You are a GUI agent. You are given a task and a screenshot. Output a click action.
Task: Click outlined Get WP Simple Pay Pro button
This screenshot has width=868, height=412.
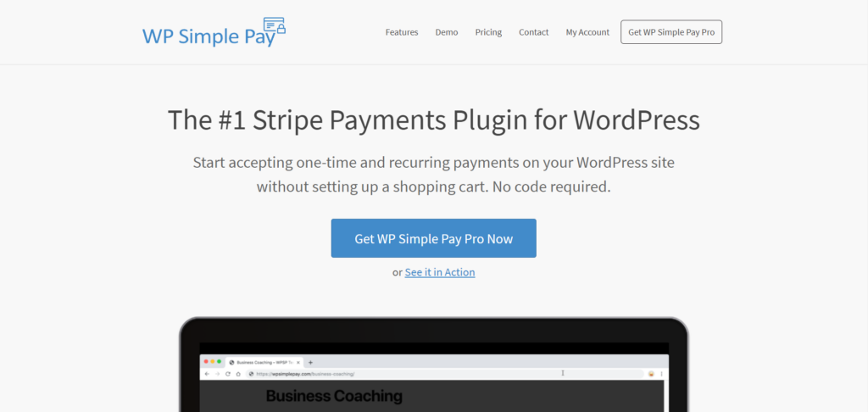tap(671, 32)
